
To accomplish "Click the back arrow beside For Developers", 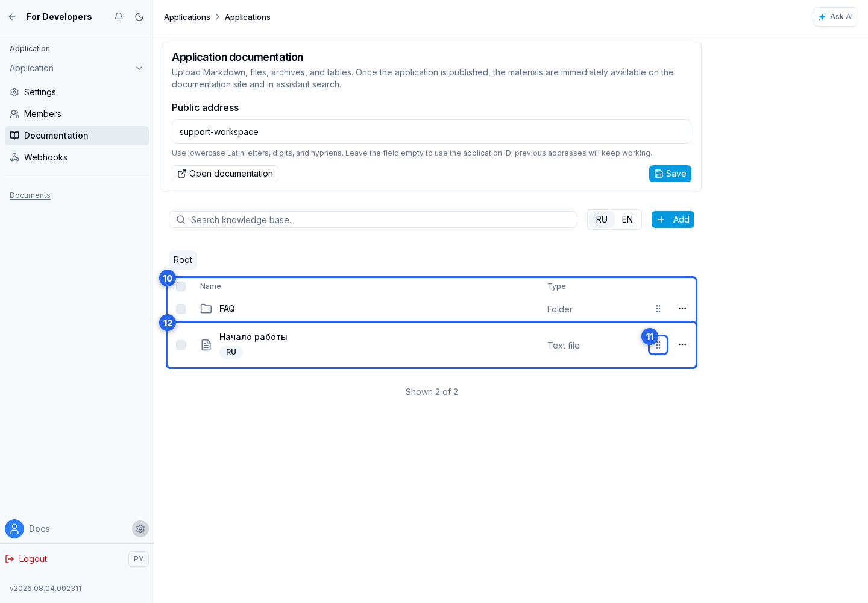I will [12, 17].
